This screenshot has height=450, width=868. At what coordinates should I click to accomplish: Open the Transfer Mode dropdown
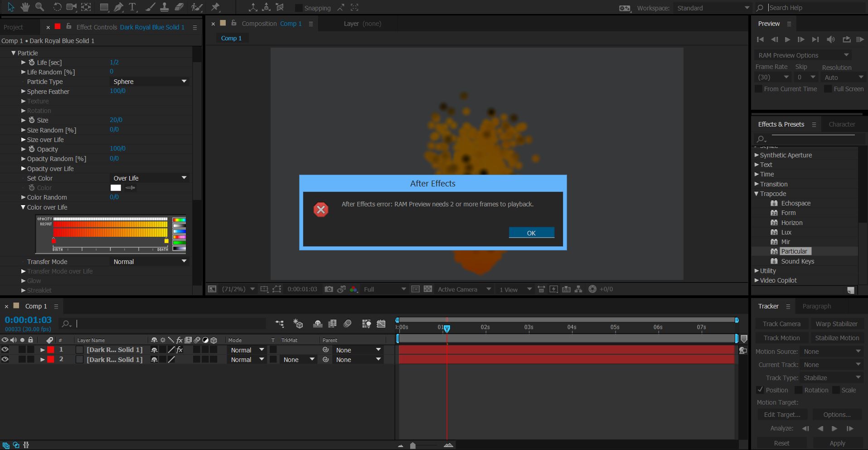coord(150,262)
